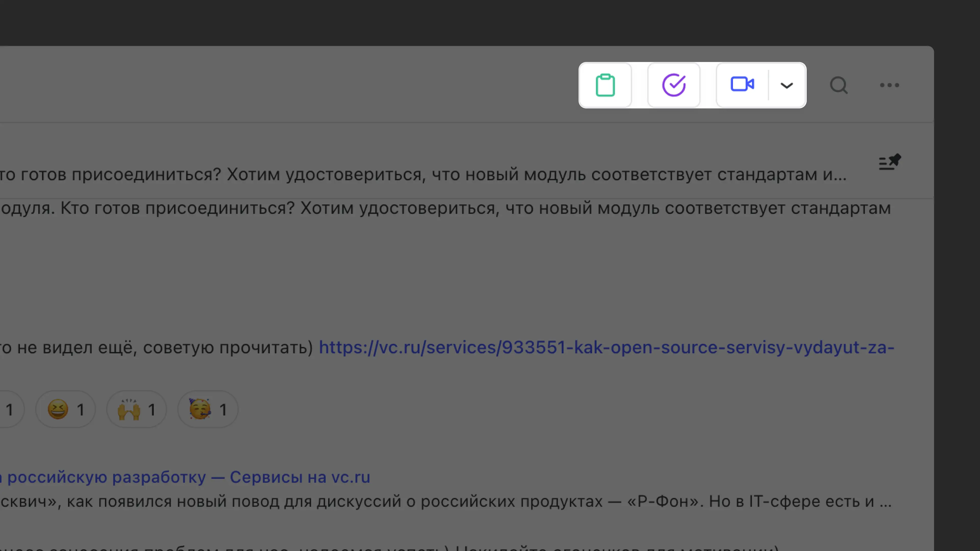Toggle the laughing face emoji reaction
Image resolution: width=980 pixels, height=551 pixels.
(x=65, y=409)
